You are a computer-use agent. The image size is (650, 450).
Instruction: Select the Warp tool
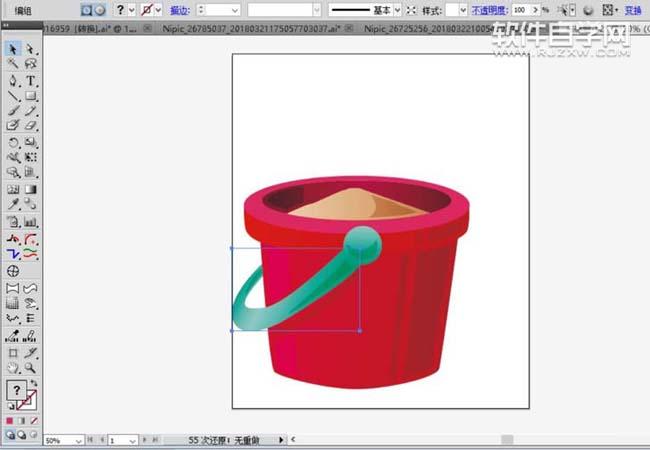point(13,157)
